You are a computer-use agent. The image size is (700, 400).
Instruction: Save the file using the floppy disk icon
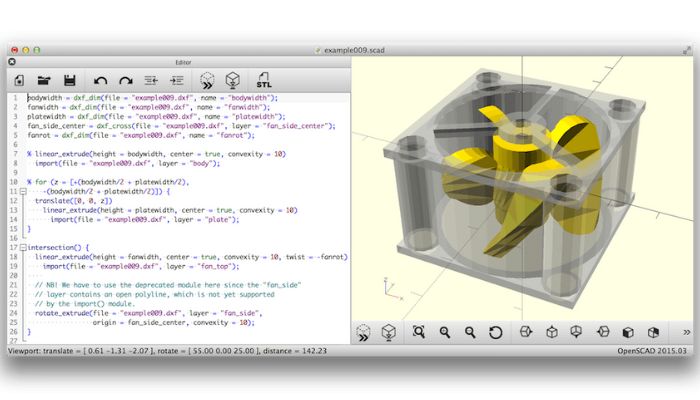[69, 80]
